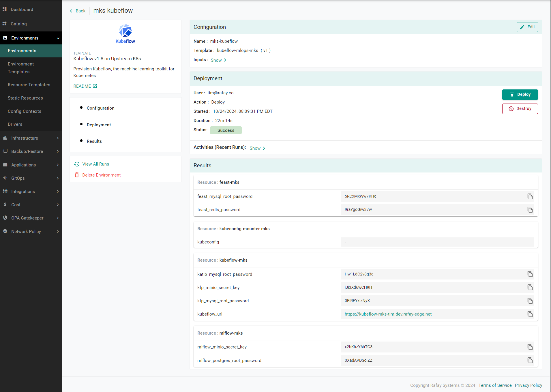
Task: Click the View All Runs history icon
Action: (x=77, y=164)
